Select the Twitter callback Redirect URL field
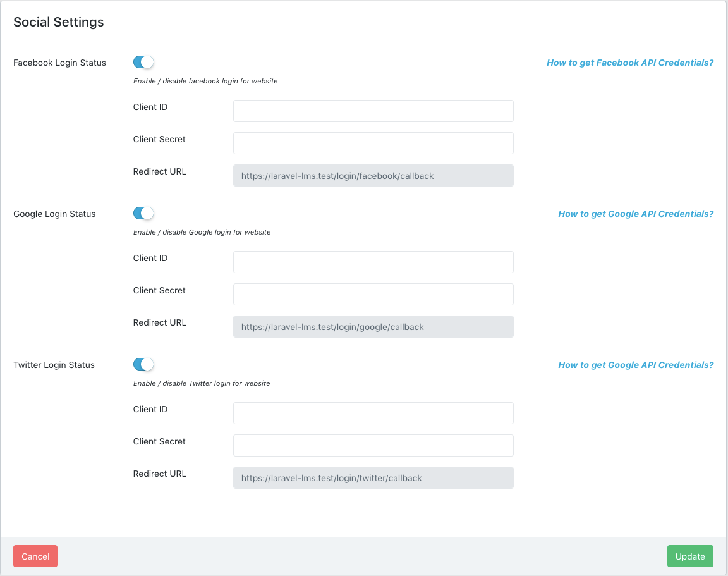 [373, 478]
